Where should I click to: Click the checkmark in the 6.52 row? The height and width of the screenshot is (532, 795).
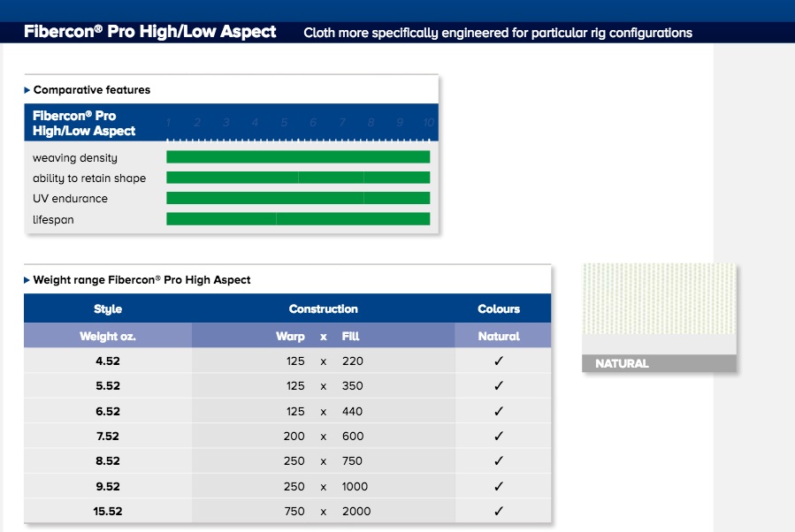click(499, 411)
